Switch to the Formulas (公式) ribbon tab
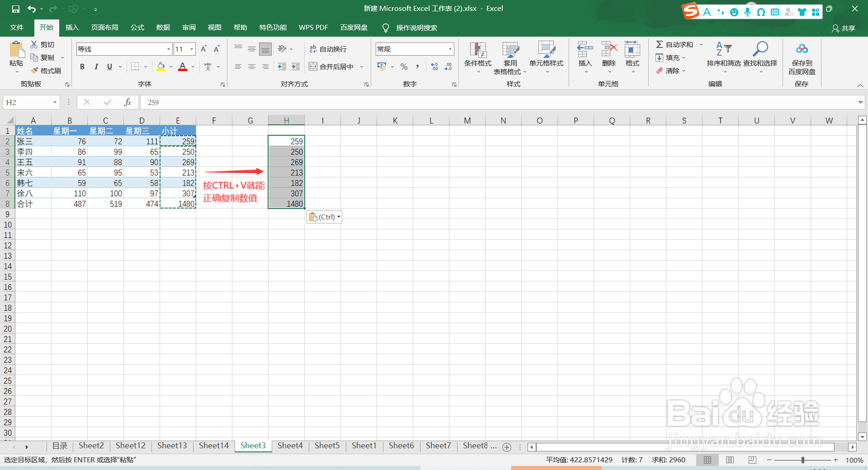 tap(137, 28)
